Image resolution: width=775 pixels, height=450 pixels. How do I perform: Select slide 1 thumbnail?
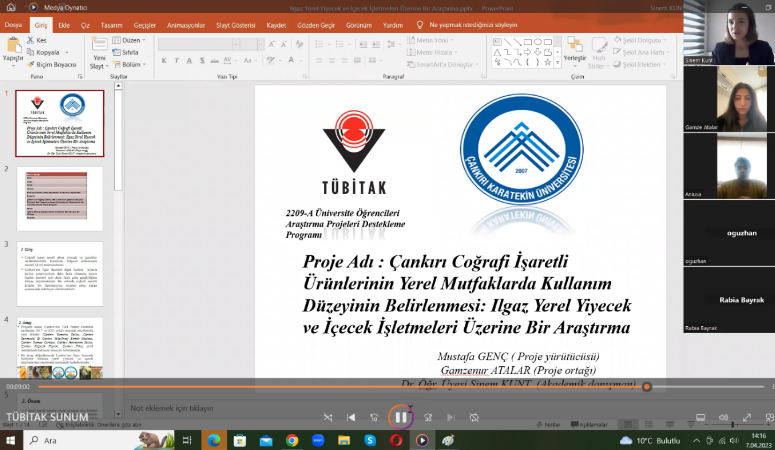point(60,123)
